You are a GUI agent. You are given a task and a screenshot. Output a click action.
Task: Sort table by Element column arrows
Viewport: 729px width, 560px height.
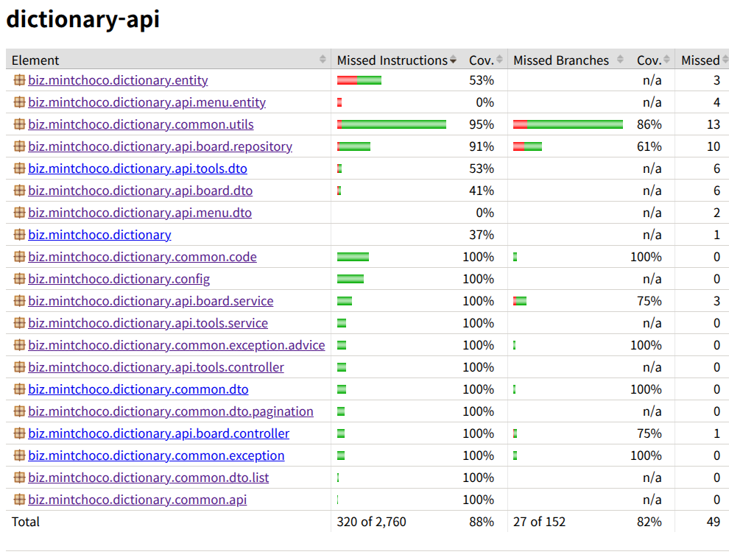(x=323, y=60)
